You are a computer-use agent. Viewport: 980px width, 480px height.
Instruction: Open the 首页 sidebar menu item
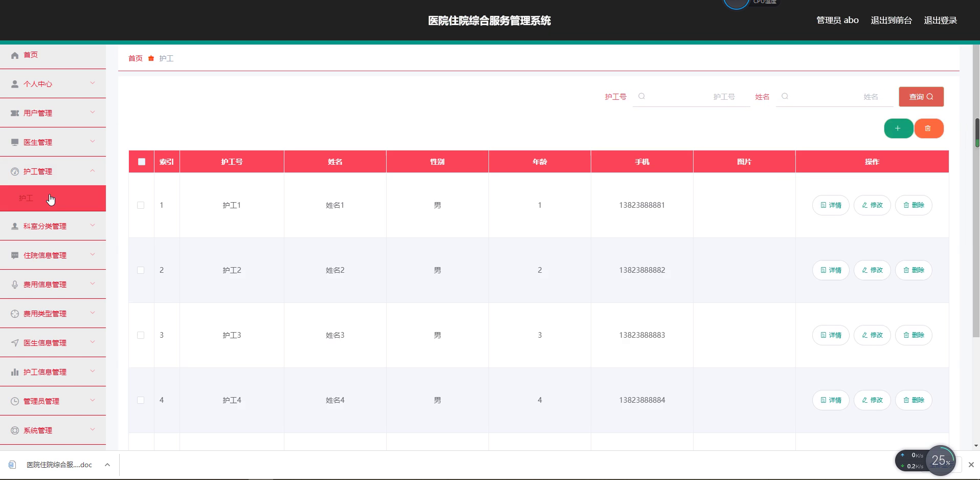(x=53, y=55)
